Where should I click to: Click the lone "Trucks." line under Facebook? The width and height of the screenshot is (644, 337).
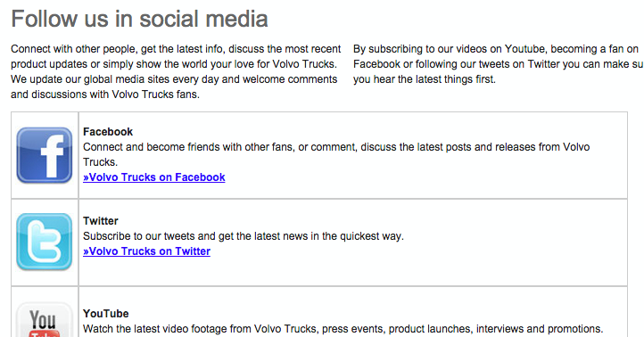click(100, 162)
